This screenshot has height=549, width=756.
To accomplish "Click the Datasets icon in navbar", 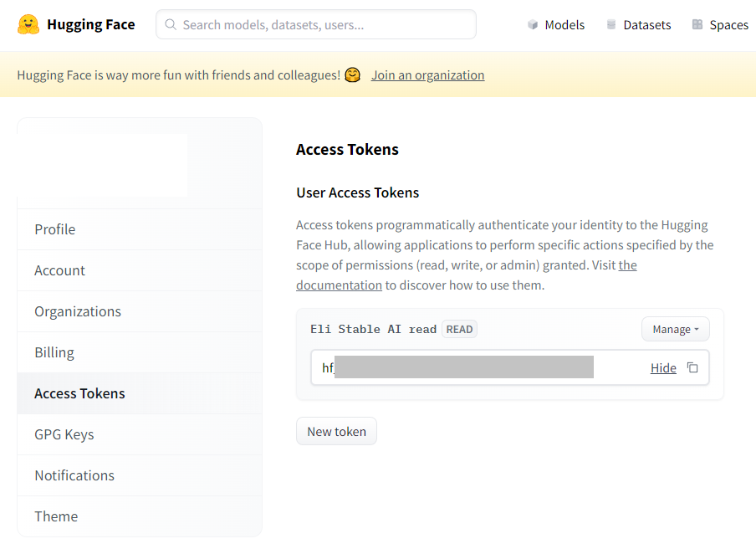I will [611, 25].
